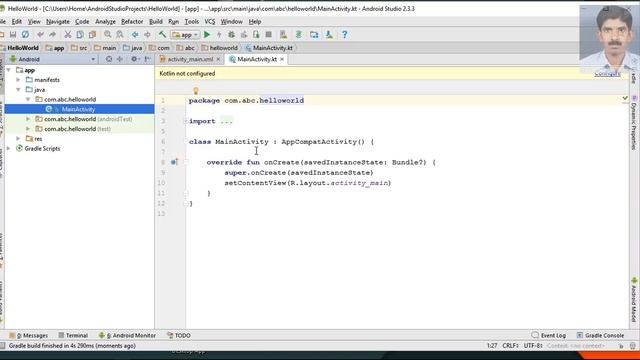Click the helloworld breadcrumb
Image resolution: width=640 pixels, height=360 pixels.
pyautogui.click(x=220, y=48)
